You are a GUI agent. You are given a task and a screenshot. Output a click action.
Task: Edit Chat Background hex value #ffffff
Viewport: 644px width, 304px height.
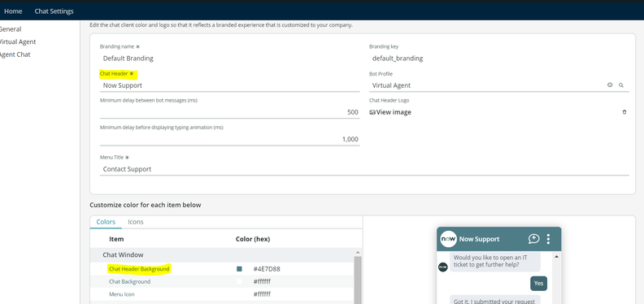[262, 281]
